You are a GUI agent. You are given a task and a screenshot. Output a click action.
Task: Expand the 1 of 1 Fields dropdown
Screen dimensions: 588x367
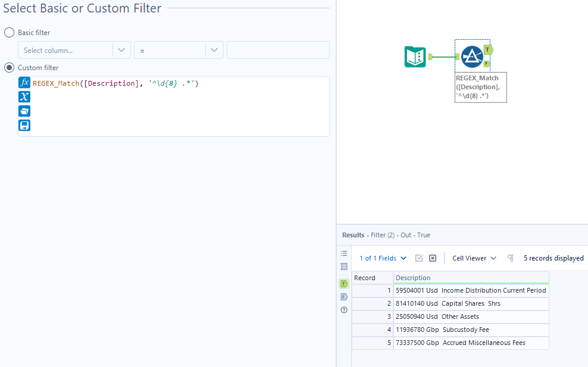pyautogui.click(x=383, y=258)
